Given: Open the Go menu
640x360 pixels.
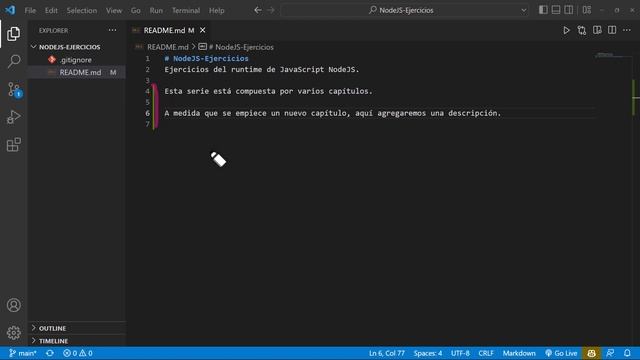Looking at the screenshot, I should (136, 10).
